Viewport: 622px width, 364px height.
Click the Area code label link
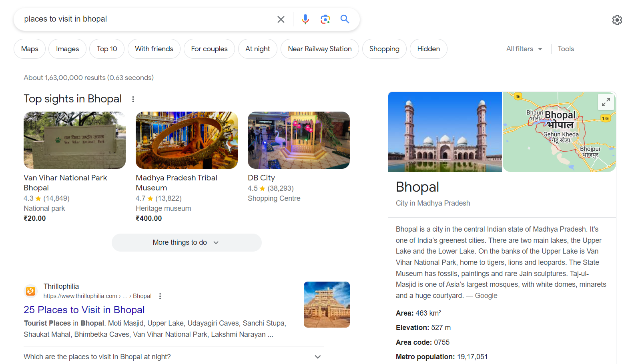[x=414, y=342]
